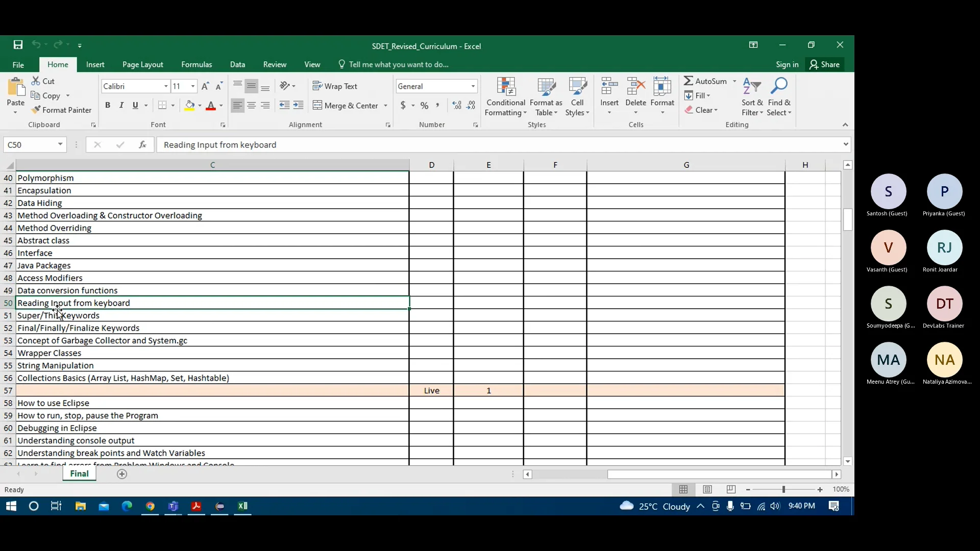This screenshot has width=980, height=551.
Task: Apply the Format Painter tool
Action: (62, 110)
